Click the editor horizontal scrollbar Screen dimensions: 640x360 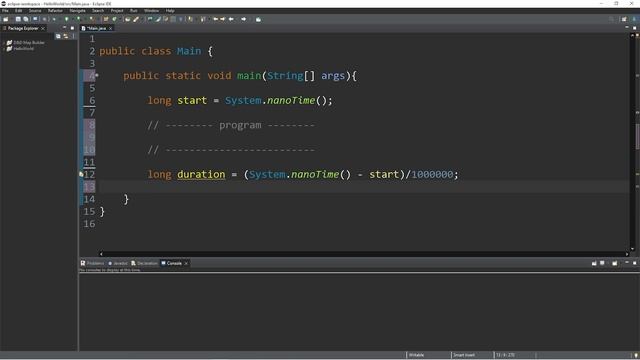click(x=364, y=253)
